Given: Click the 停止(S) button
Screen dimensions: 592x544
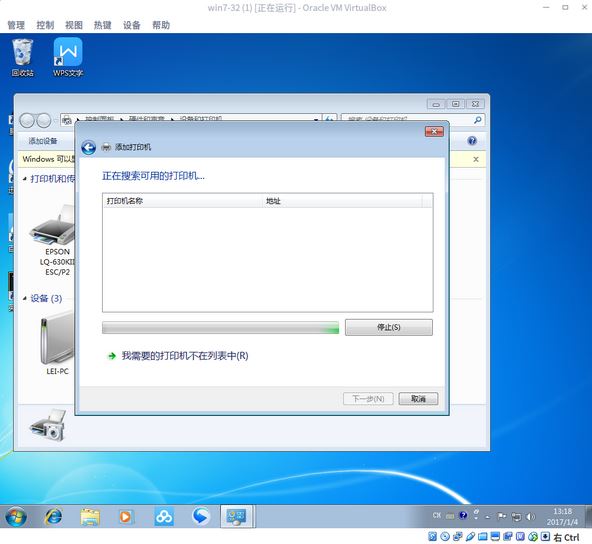Looking at the screenshot, I should click(x=388, y=327).
